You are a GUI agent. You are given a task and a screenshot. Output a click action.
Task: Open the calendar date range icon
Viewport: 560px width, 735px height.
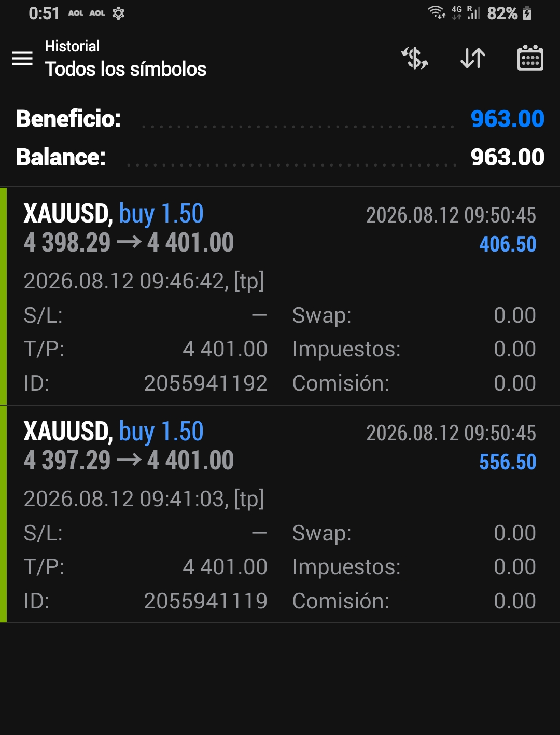click(x=530, y=58)
